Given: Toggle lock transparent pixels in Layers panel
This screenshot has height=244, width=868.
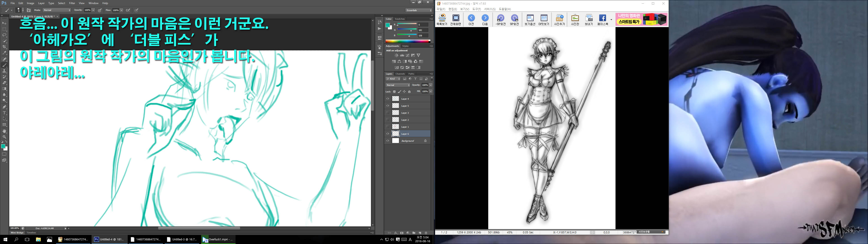Looking at the screenshot, I should pos(394,91).
